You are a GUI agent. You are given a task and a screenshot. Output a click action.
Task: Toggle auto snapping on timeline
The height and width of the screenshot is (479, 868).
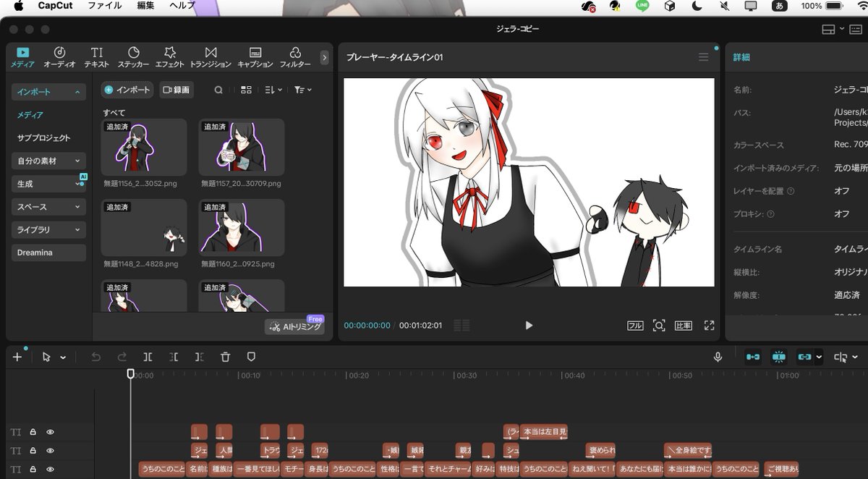pyautogui.click(x=779, y=357)
